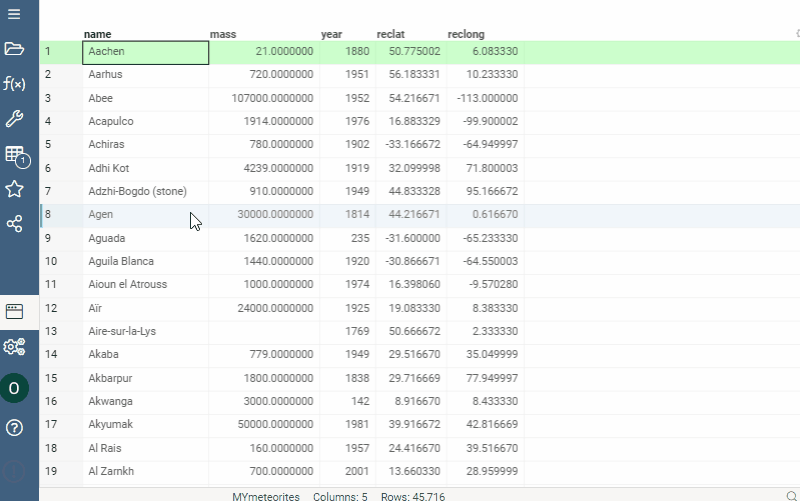
Task: Click the search icon in the status bar
Action: [791, 496]
